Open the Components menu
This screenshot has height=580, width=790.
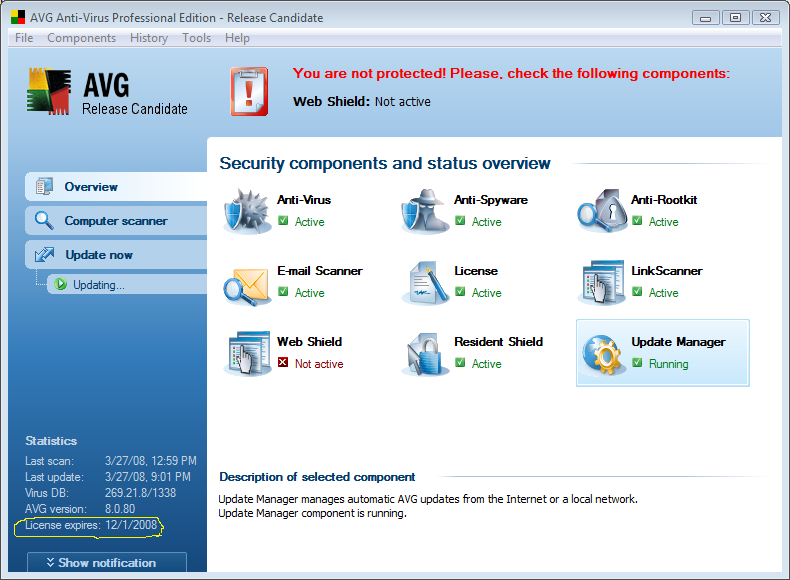click(82, 38)
